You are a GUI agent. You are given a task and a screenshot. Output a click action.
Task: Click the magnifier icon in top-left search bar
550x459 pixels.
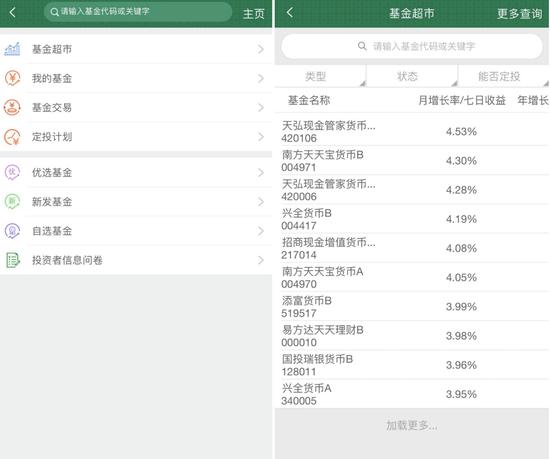[54, 12]
